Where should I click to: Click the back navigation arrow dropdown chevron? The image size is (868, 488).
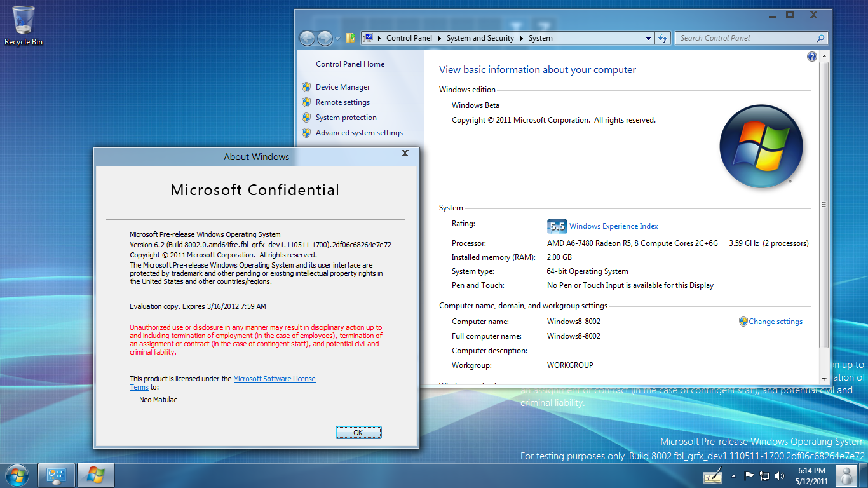coord(337,38)
